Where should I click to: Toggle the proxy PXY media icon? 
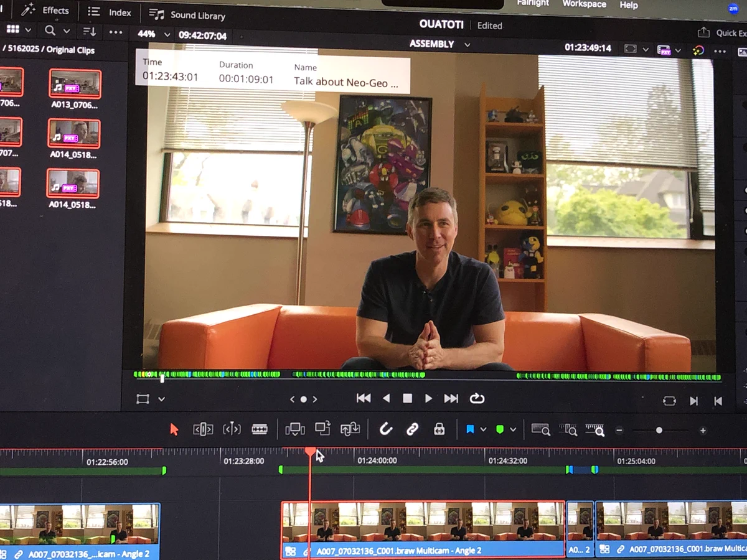click(664, 50)
